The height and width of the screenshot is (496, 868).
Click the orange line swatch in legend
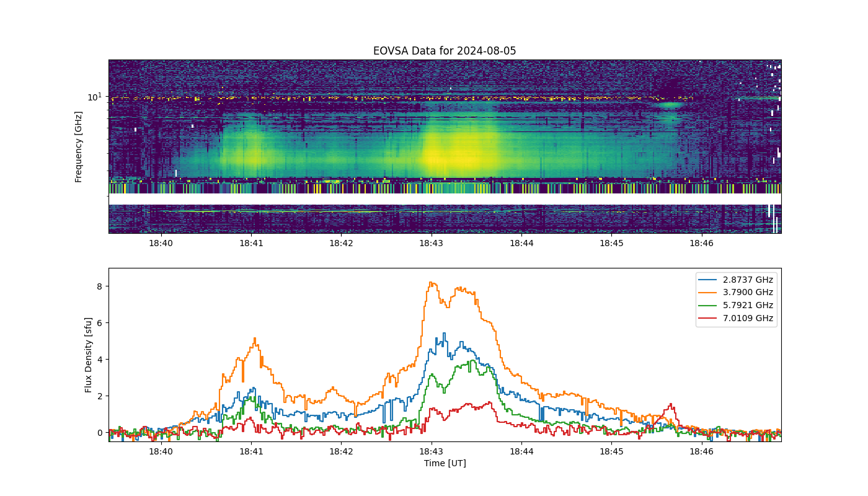click(x=709, y=293)
